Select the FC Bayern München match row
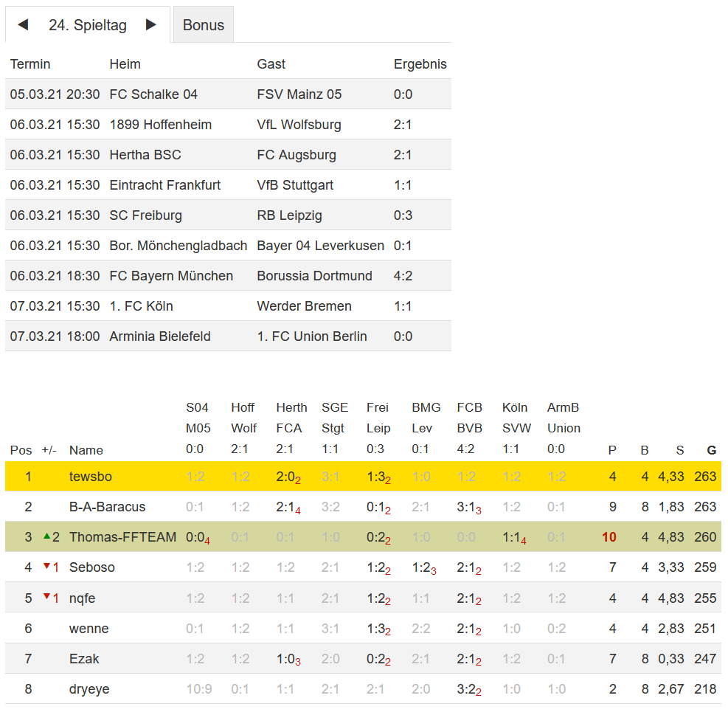The width and height of the screenshot is (728, 715). 228,276
